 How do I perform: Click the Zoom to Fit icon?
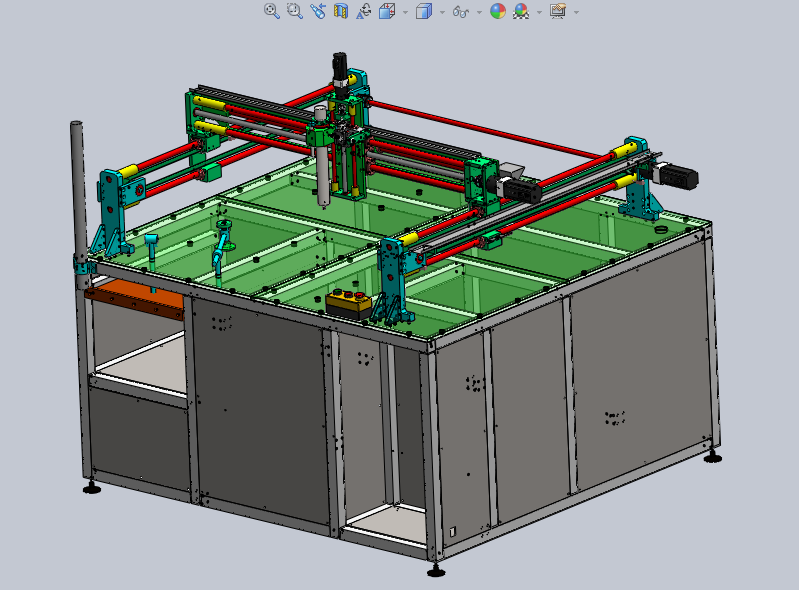pos(271,11)
